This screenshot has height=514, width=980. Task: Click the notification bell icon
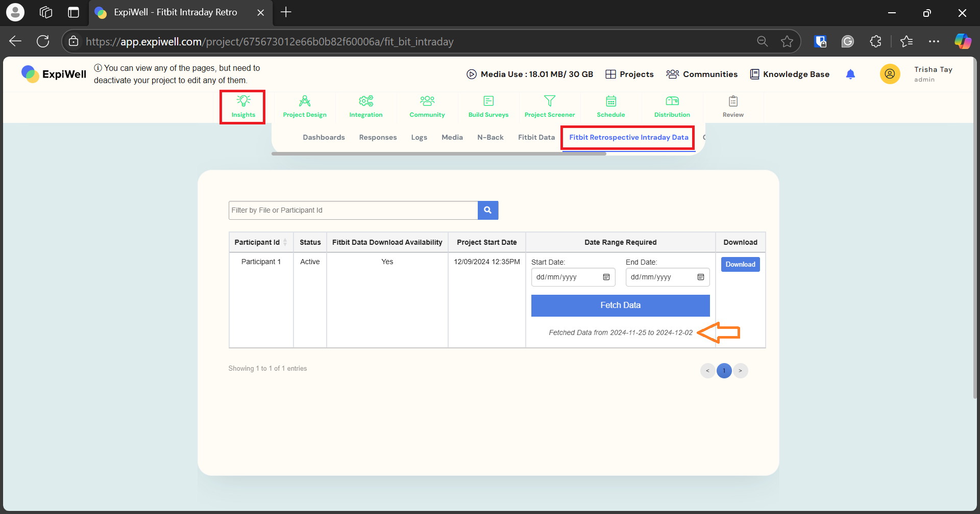tap(850, 74)
